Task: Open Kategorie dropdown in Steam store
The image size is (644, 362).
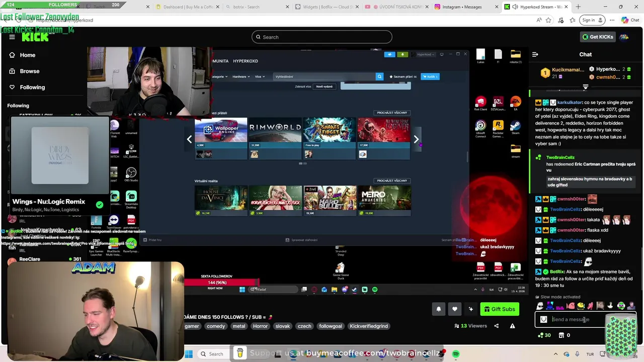Action: coord(219,77)
